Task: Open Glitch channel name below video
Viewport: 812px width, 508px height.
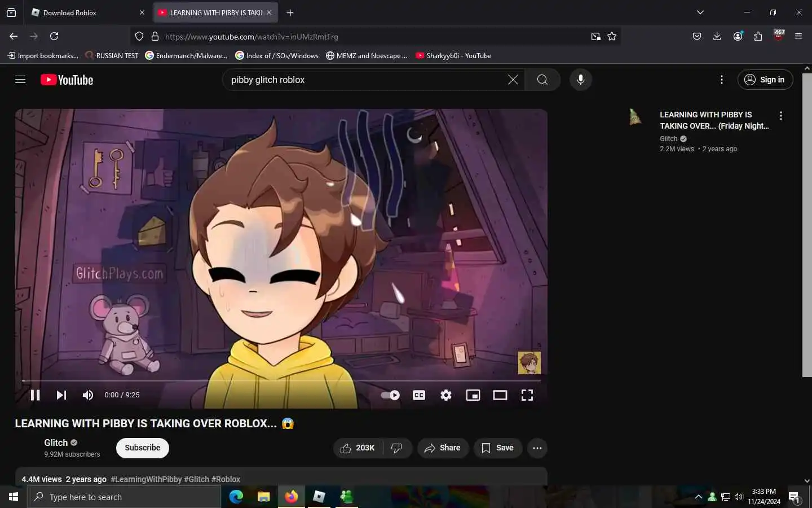Action: (56, 443)
